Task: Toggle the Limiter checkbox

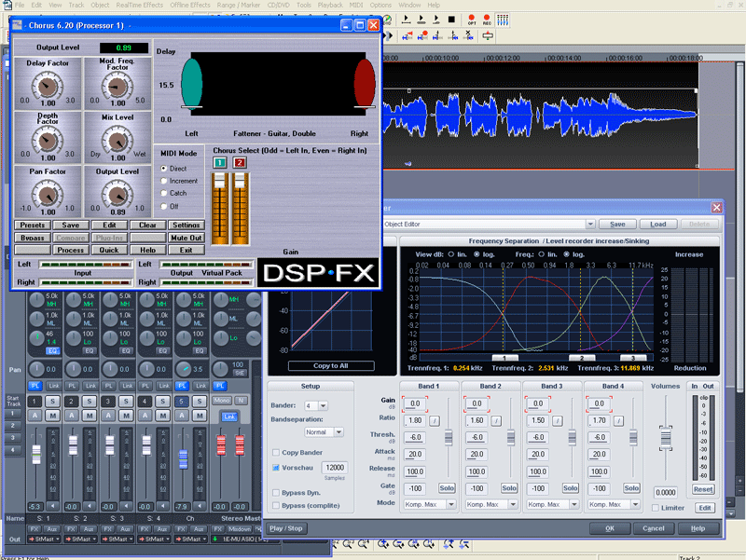Action: pyautogui.click(x=653, y=508)
